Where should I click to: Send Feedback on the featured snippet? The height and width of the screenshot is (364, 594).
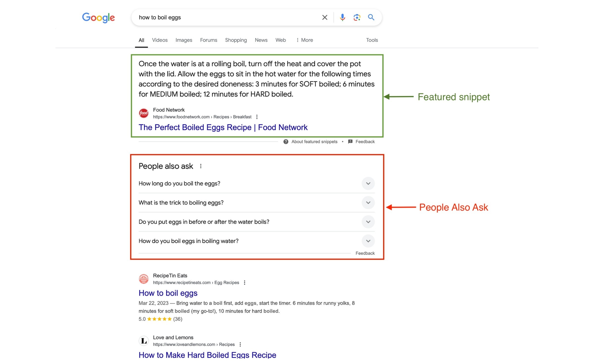pyautogui.click(x=365, y=142)
